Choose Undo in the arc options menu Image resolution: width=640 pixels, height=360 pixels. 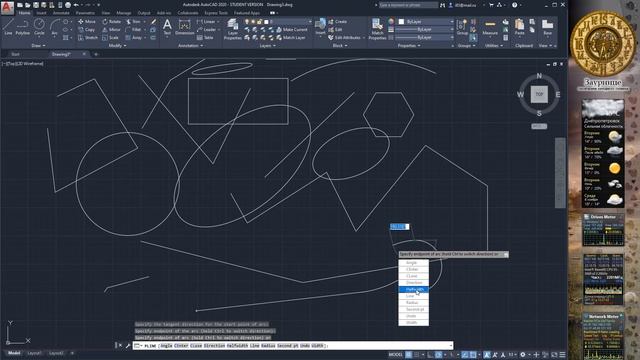[413, 316]
